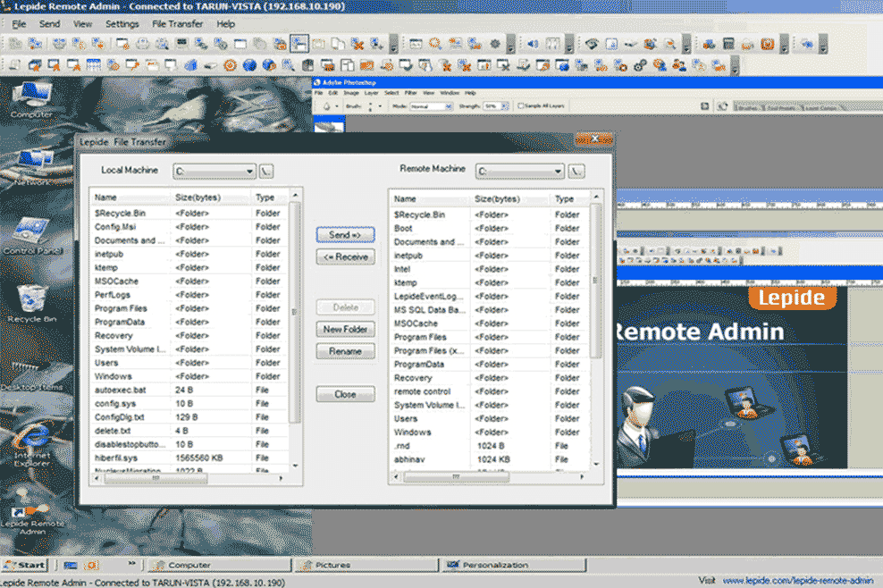Click the New Folder button
This screenshot has height=588, width=883.
(345, 329)
